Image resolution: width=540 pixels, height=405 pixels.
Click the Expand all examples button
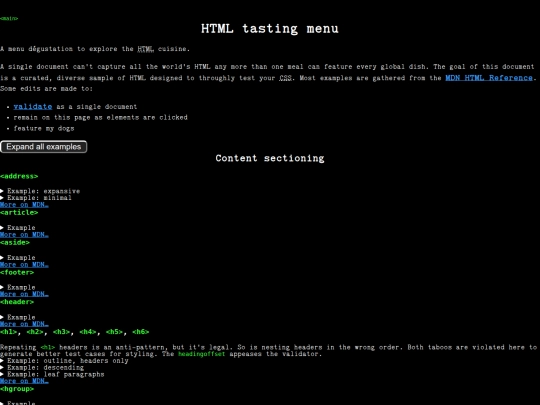[43, 147]
